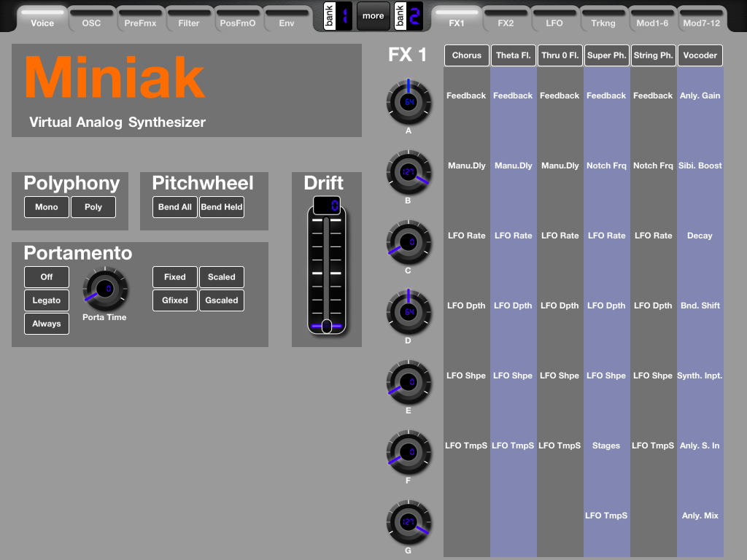Choose the Thru 0 Fl. effect

click(560, 55)
